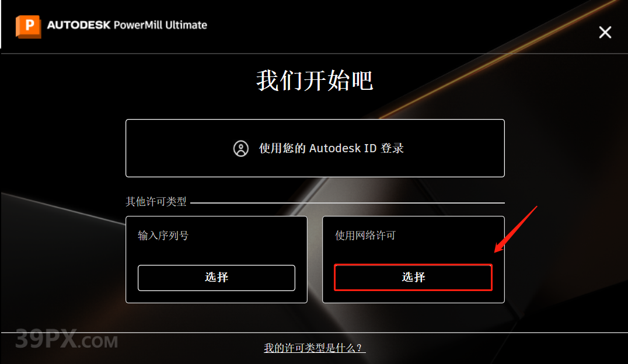The width and height of the screenshot is (628, 364).
Task: Click the red-outlined 选择 under 使用网络许可
Action: click(x=413, y=277)
